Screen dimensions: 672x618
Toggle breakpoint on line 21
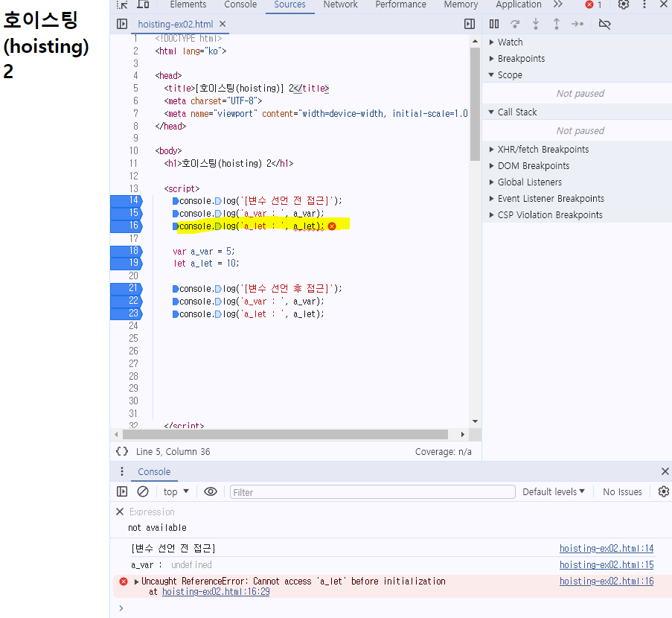click(x=127, y=288)
